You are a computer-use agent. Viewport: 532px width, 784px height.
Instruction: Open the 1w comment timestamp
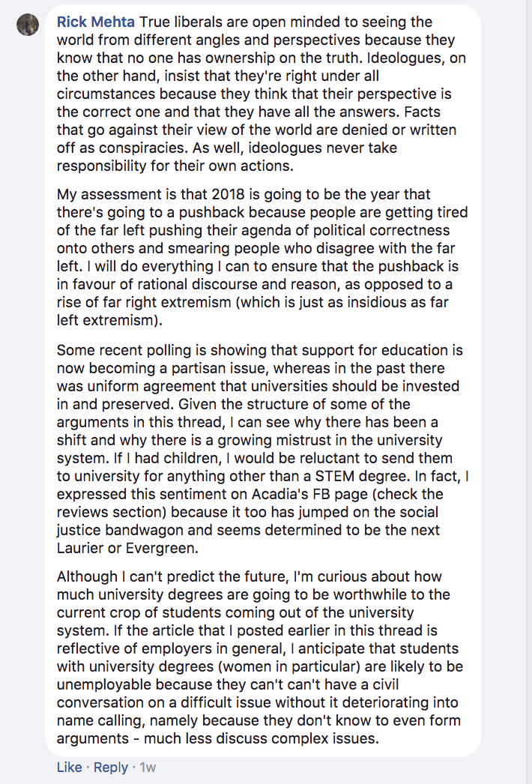(148, 767)
